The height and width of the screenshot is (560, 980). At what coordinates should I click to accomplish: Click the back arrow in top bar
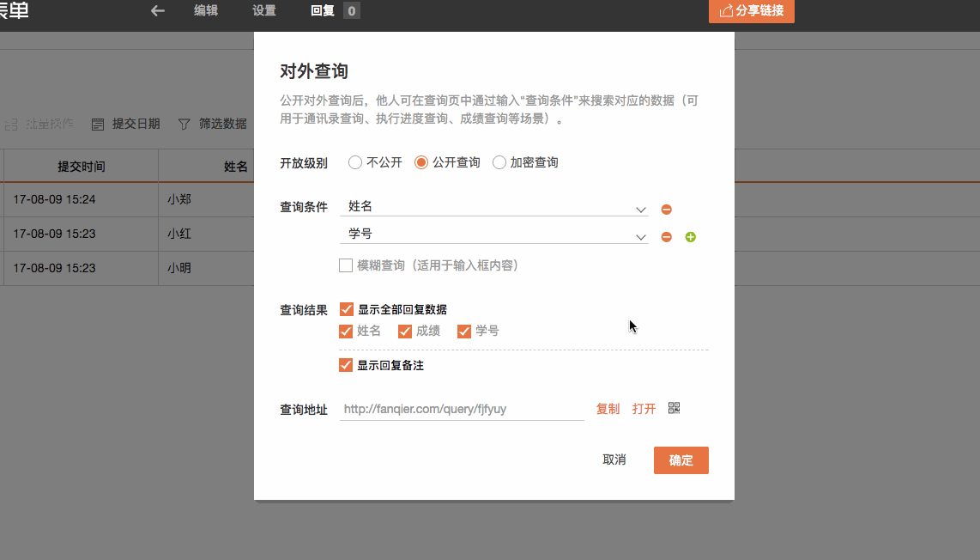[157, 11]
